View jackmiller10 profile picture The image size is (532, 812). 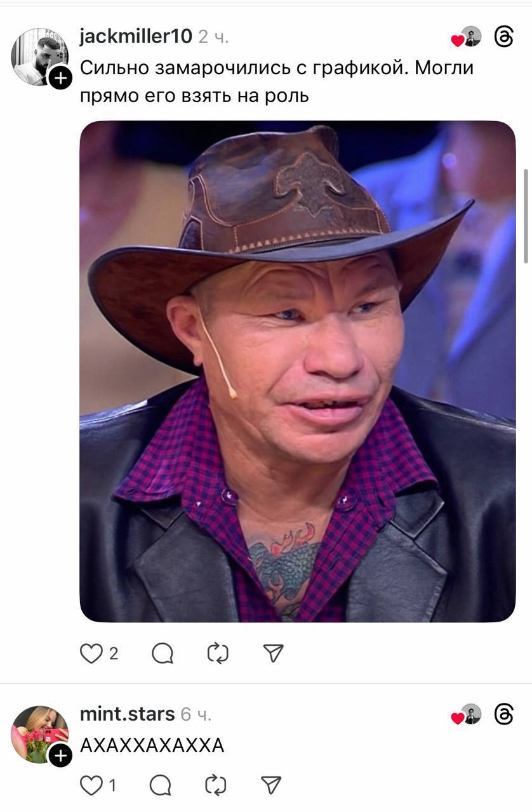[39, 57]
